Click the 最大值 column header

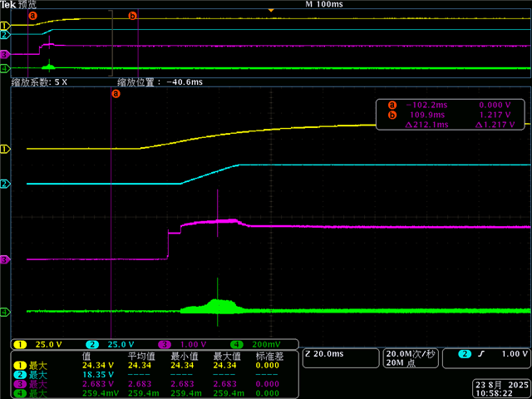click(227, 357)
